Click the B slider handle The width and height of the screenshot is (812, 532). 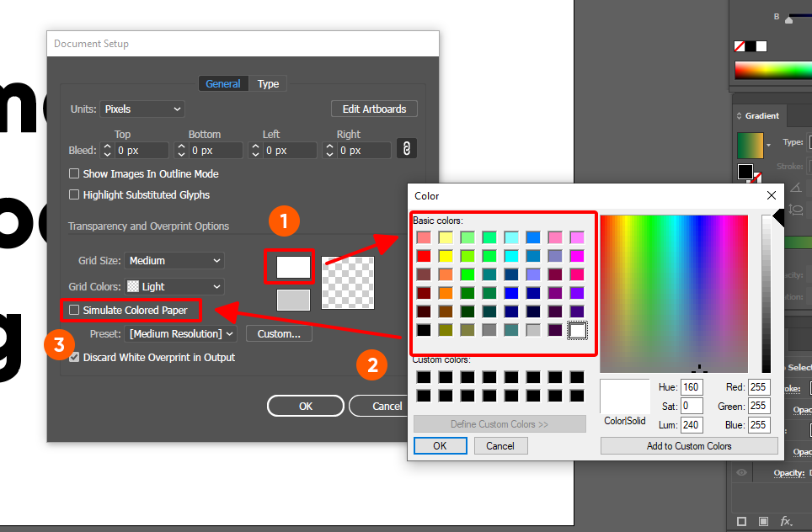click(788, 19)
